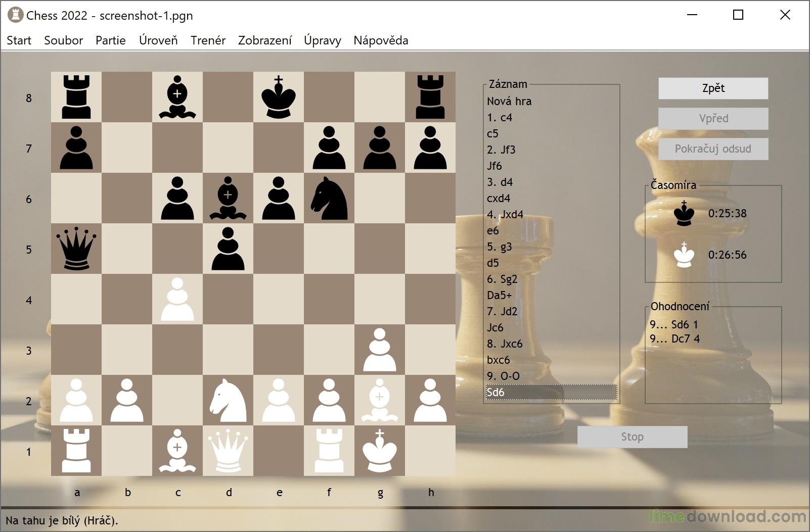Click the black king icon in Časomíra panel
The height and width of the screenshot is (532, 810).
[684, 213]
